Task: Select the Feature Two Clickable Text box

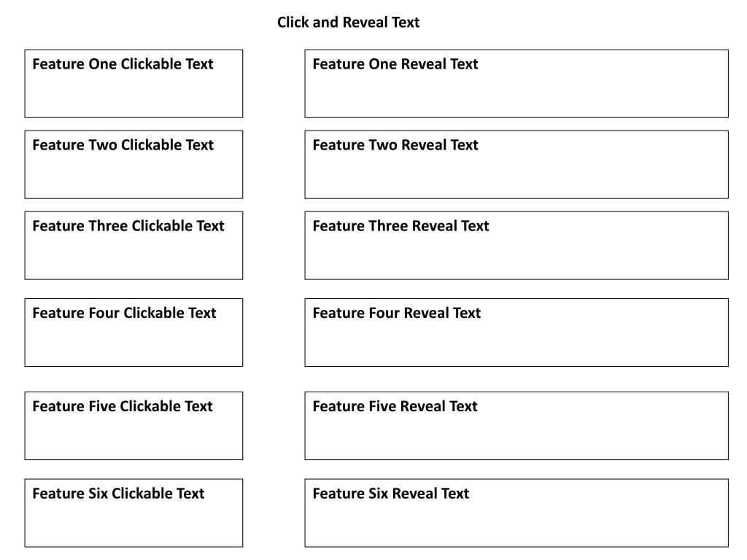Action: point(134,165)
